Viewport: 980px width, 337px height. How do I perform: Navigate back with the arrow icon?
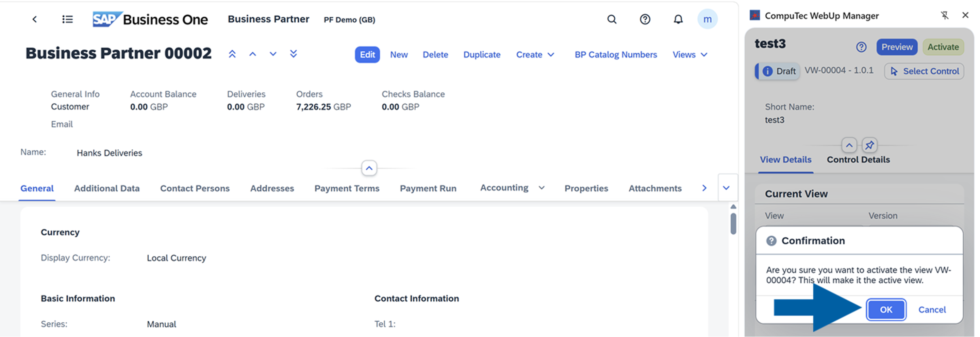35,19
